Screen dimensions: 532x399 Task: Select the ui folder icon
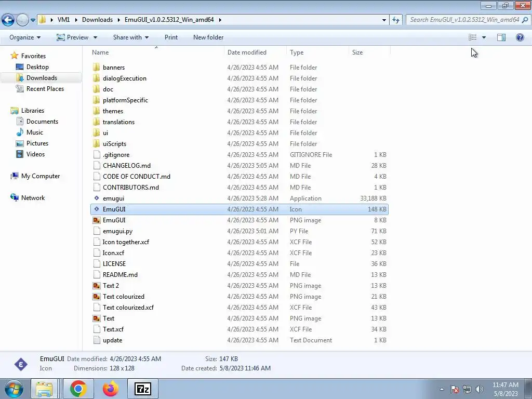tap(96, 132)
